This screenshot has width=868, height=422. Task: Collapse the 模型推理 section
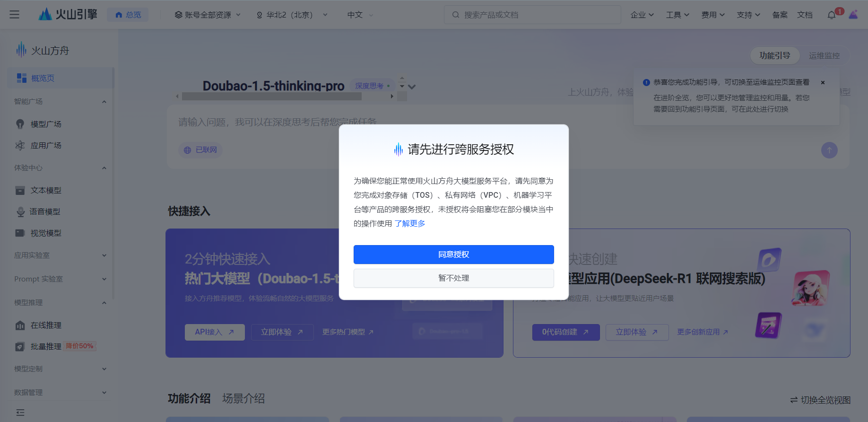tap(104, 303)
